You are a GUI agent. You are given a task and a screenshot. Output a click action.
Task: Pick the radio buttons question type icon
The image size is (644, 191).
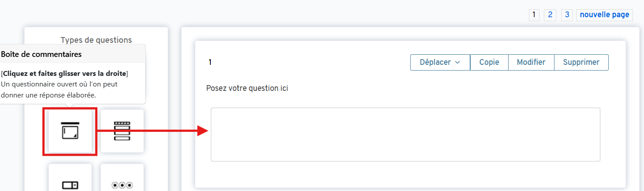[122, 184]
